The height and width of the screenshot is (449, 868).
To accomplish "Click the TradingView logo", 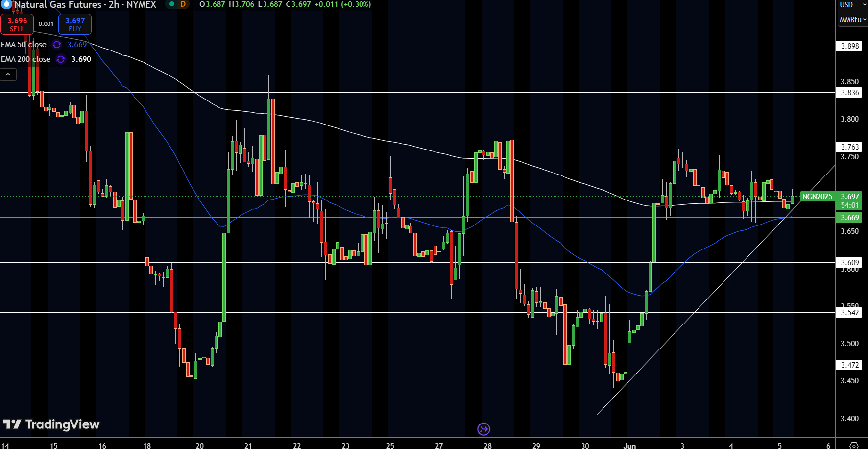I will coord(51,424).
